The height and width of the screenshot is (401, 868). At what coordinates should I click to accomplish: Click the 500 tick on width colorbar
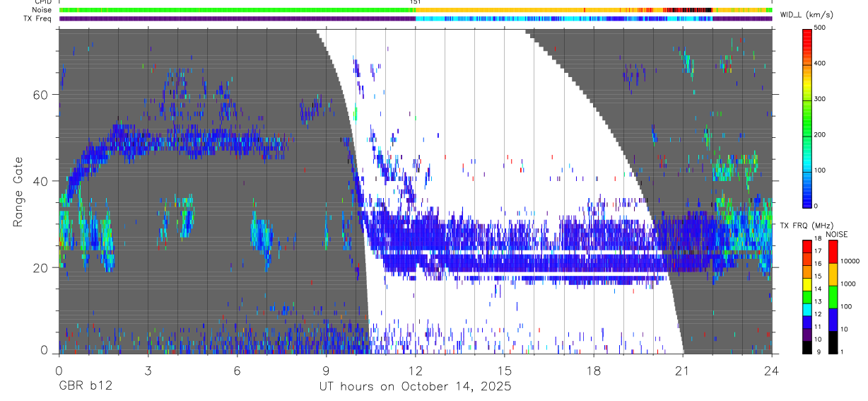pos(821,28)
